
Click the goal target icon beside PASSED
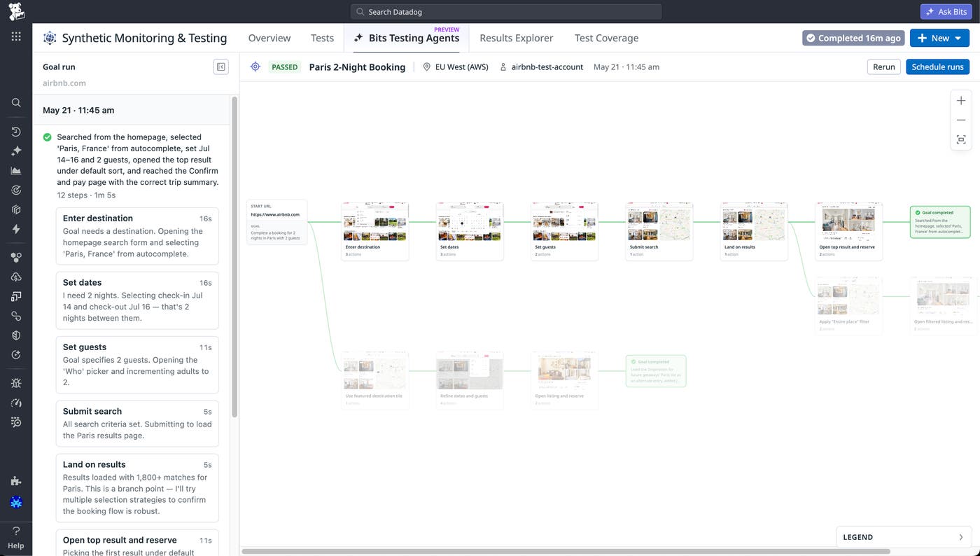coord(255,67)
